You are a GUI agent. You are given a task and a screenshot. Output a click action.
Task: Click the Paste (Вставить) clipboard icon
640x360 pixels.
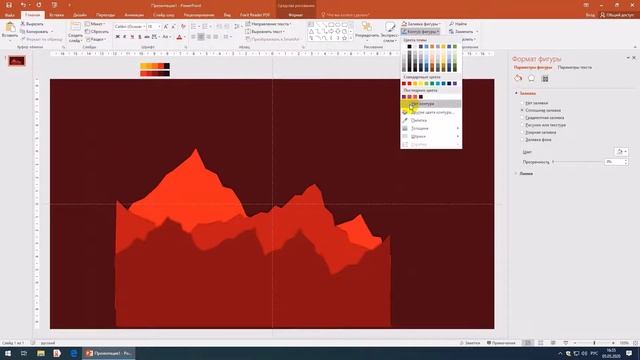click(10, 27)
